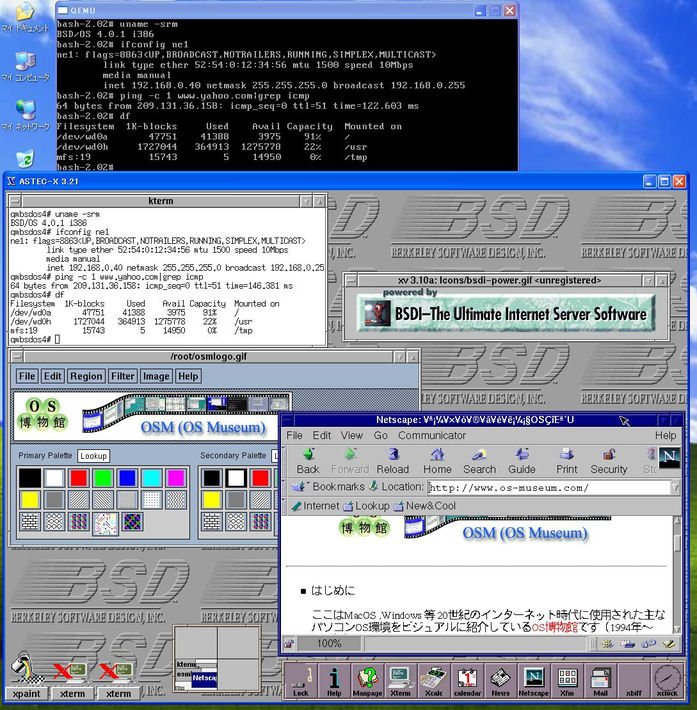Open Communicator menu in Netscape
The height and width of the screenshot is (710, 697).
pos(432,436)
